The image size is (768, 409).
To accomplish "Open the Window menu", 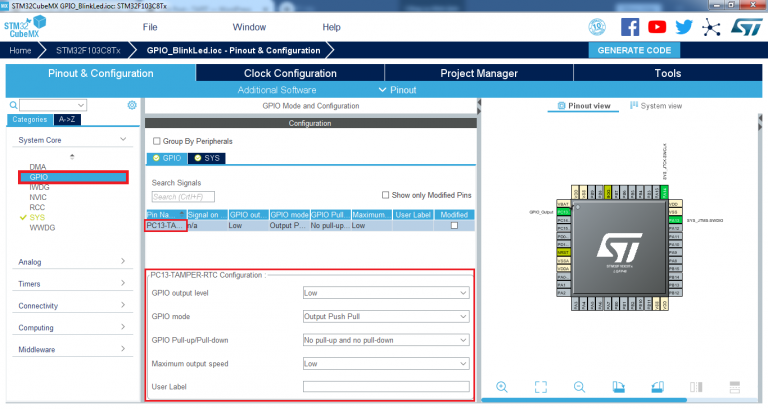I will pyautogui.click(x=249, y=26).
